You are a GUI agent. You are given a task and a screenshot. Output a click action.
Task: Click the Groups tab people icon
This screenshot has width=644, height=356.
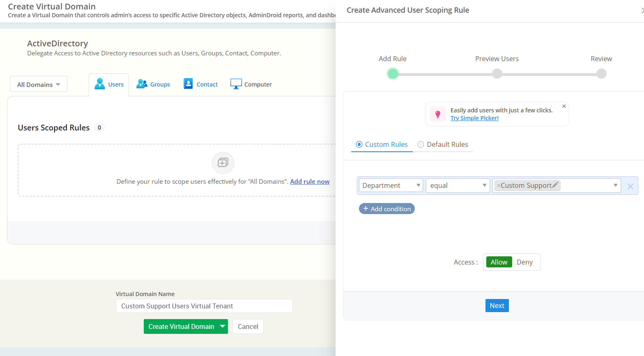coord(142,84)
